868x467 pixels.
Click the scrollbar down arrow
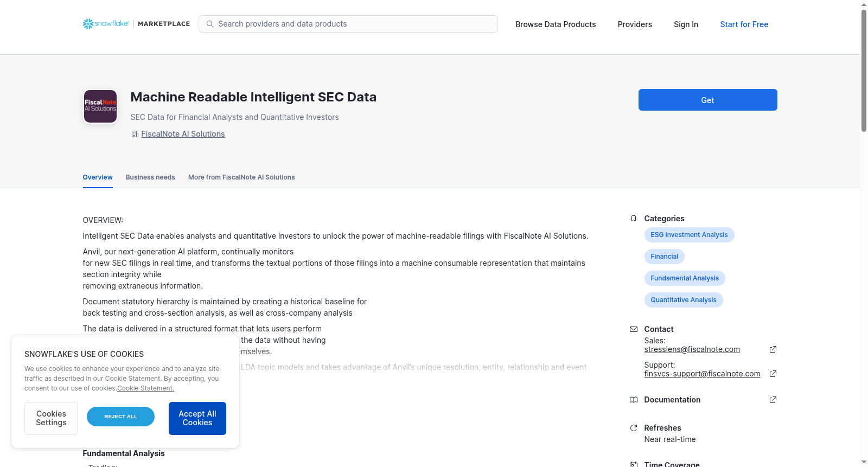pyautogui.click(x=864, y=462)
